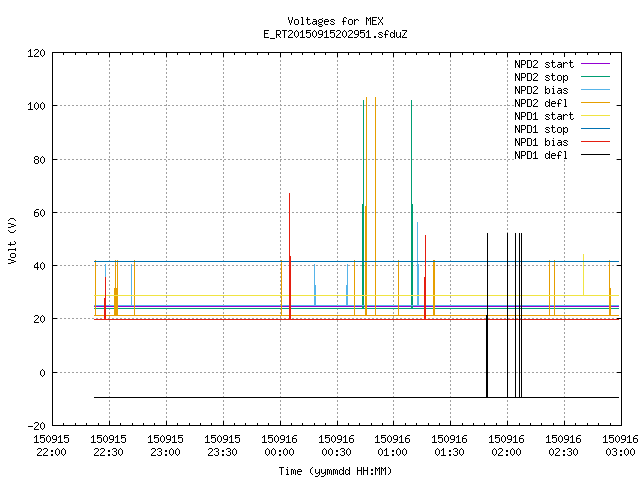
Task: Click the y-axis tick value 60
Action: (x=39, y=213)
